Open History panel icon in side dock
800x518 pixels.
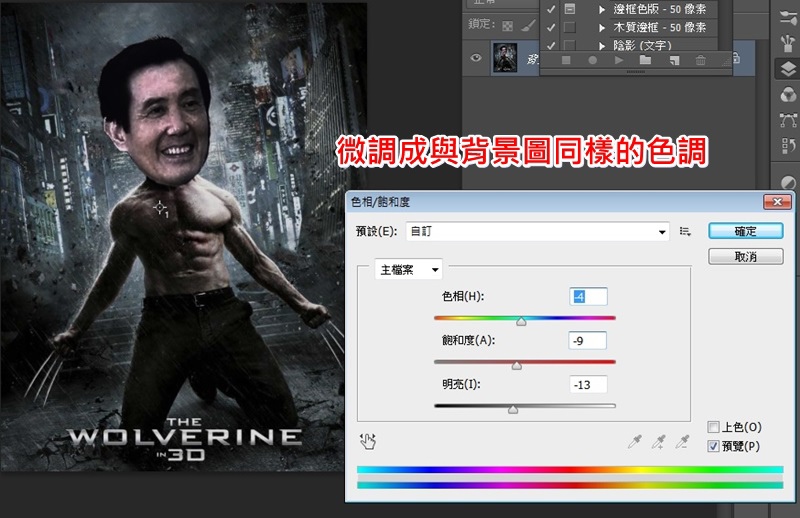point(788,146)
